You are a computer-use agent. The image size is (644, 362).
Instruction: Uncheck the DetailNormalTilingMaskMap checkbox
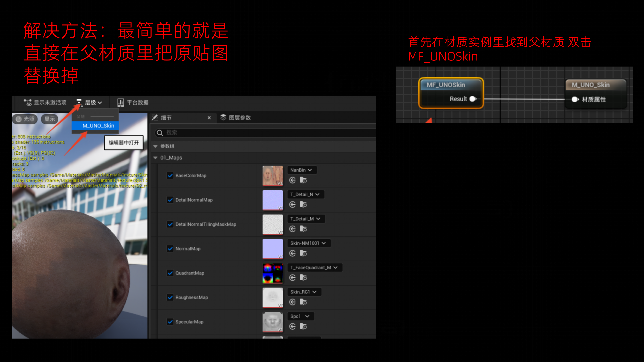[170, 224]
